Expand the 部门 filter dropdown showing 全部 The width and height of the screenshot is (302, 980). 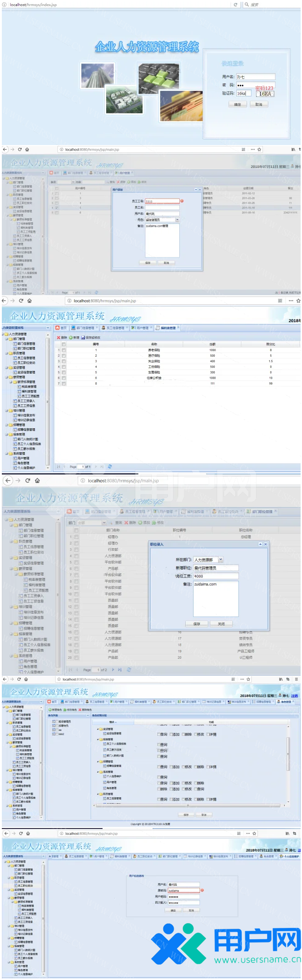coord(104,522)
